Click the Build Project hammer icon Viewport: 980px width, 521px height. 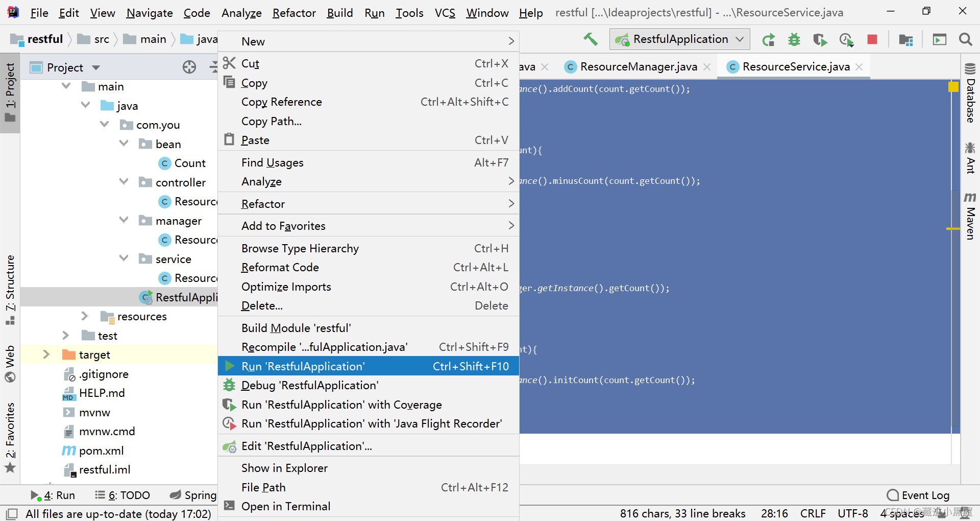point(591,39)
